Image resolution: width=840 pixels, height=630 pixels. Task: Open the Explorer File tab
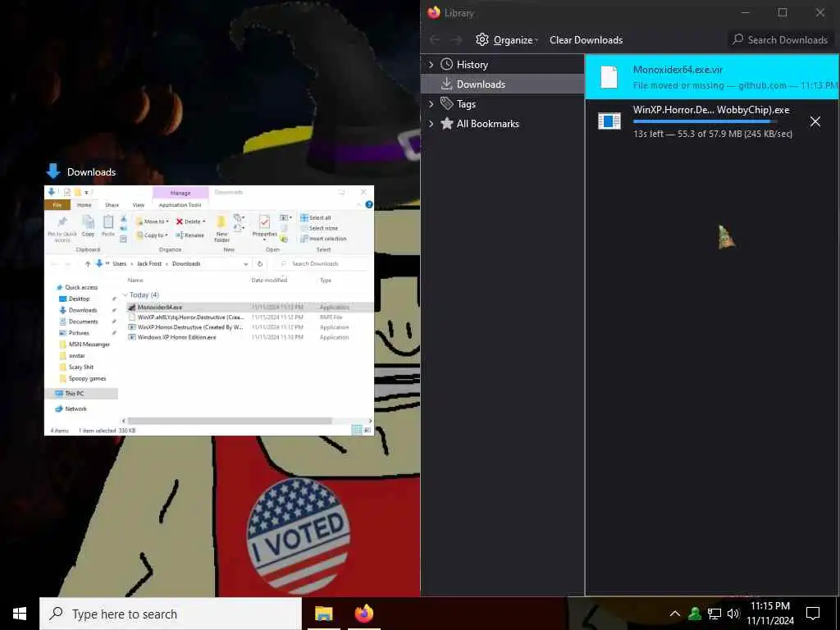coord(57,204)
